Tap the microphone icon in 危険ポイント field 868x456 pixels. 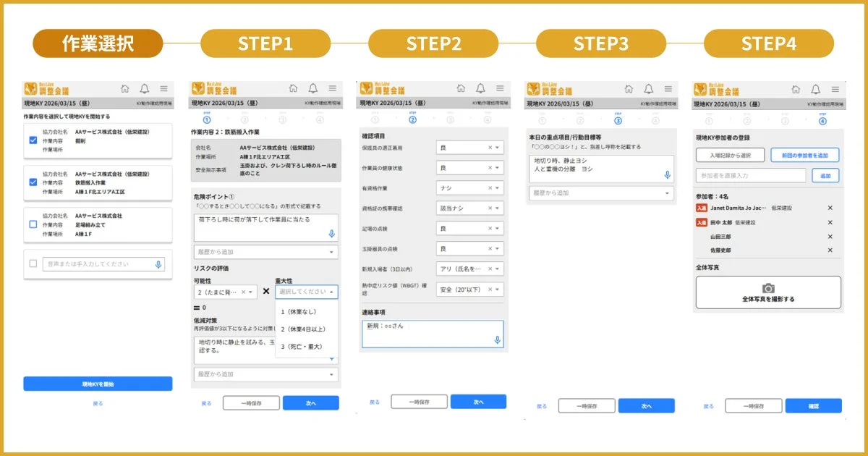pos(331,234)
